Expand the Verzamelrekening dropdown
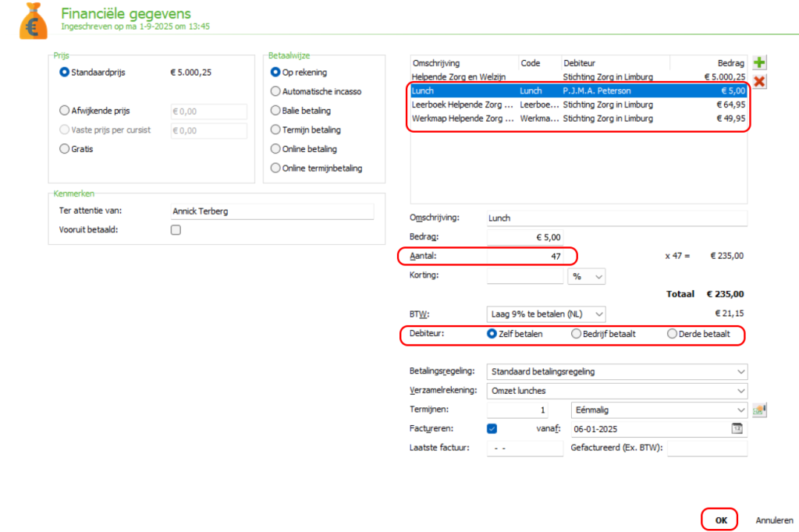This screenshot has height=532, width=799. (617, 391)
